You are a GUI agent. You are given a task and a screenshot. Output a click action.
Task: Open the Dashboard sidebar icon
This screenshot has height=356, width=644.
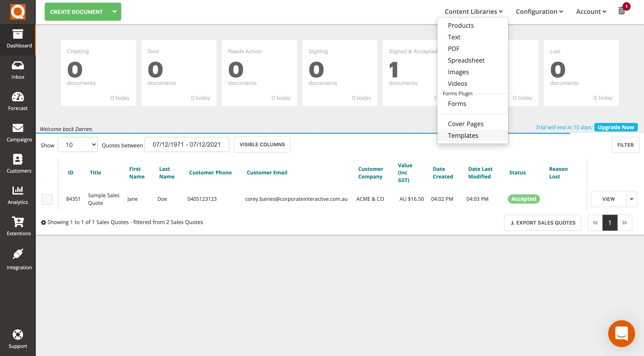(18, 39)
